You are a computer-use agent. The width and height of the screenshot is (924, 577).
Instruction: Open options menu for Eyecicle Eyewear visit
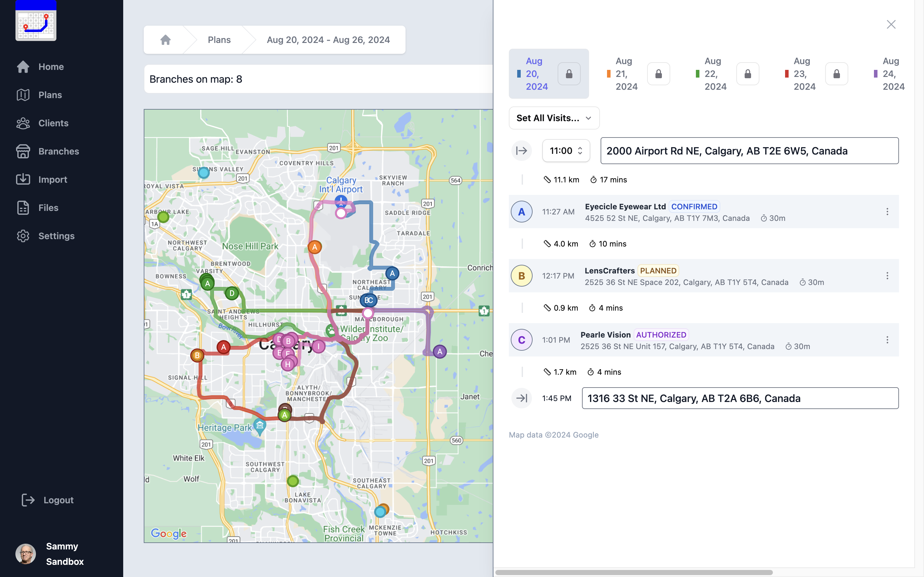click(x=887, y=212)
